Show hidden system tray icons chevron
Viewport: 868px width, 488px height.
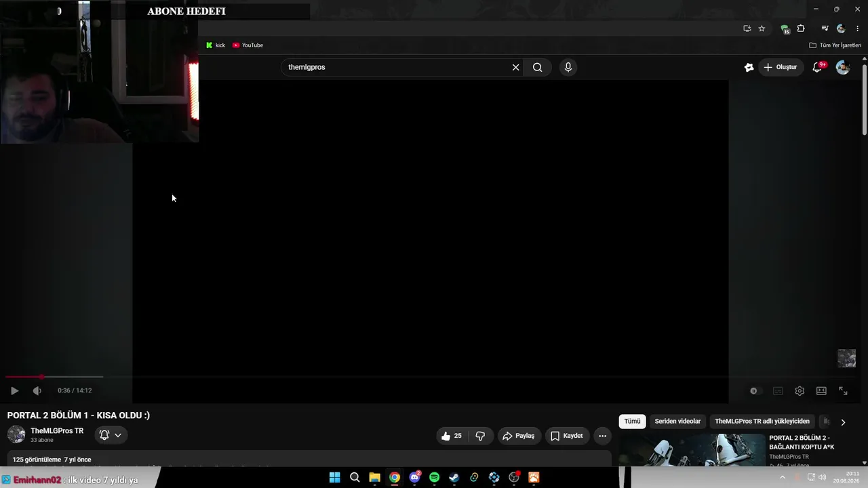pyautogui.click(x=782, y=477)
